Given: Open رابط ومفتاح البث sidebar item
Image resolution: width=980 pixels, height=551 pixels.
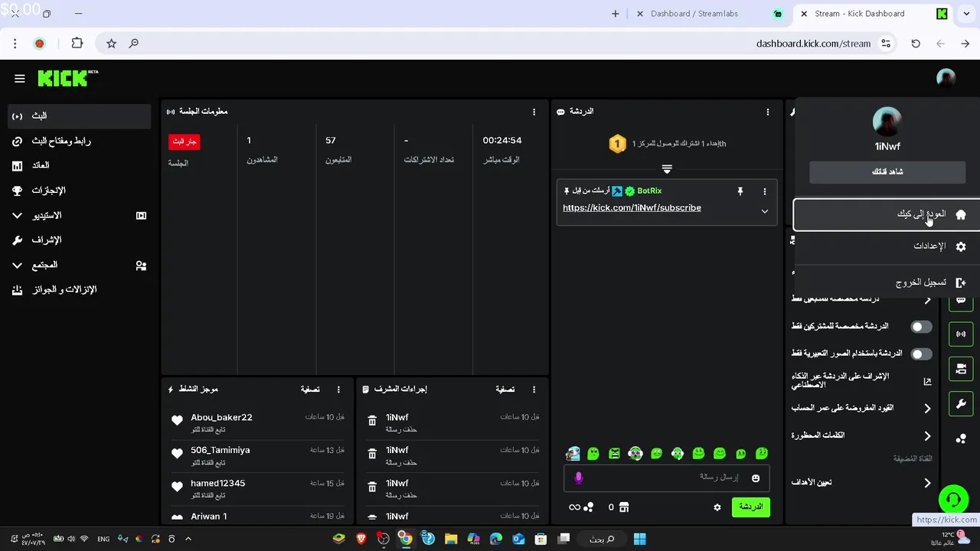Looking at the screenshot, I should pos(80,141).
